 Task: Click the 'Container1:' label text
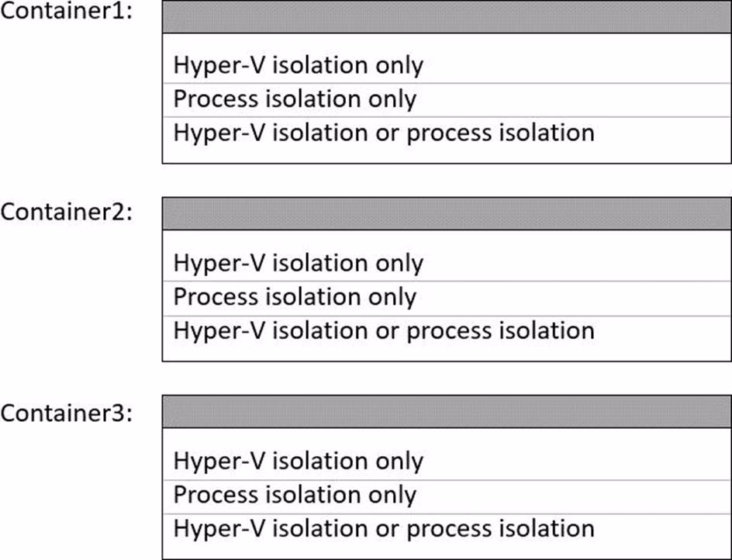[66, 15]
